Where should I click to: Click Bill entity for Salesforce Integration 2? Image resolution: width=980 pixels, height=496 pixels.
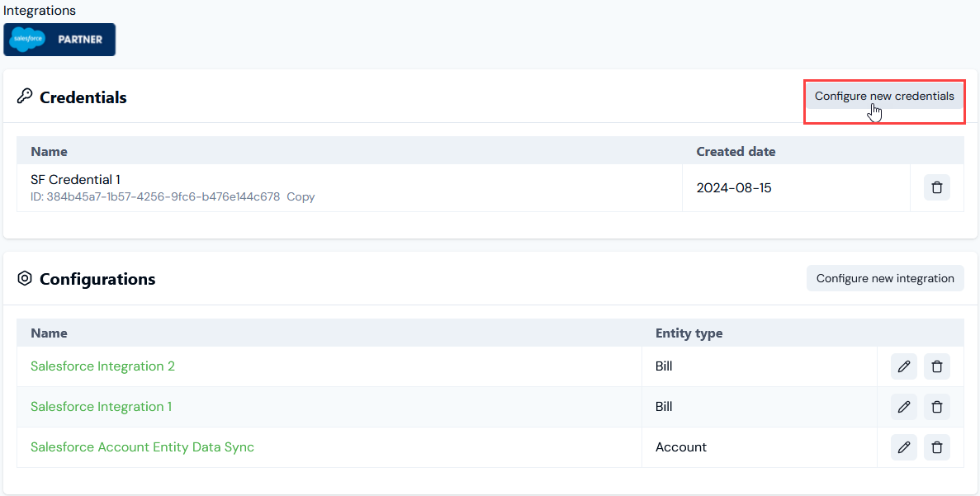coord(664,366)
